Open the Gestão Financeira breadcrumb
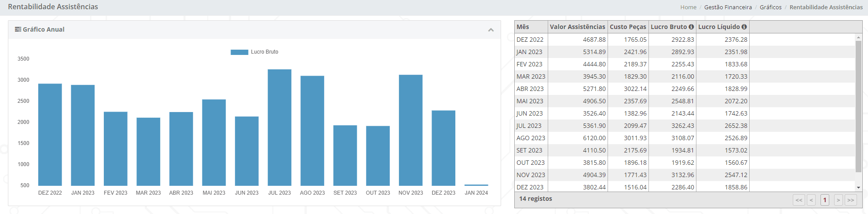 click(x=728, y=7)
